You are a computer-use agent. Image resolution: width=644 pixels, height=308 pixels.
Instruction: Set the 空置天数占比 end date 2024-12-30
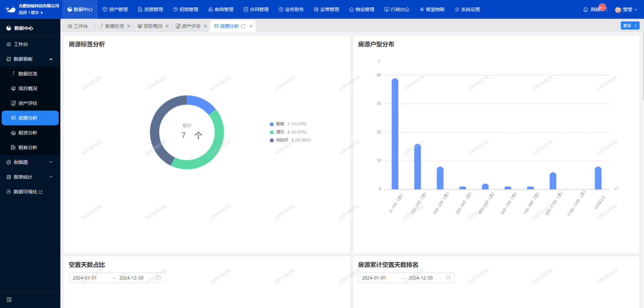point(131,278)
